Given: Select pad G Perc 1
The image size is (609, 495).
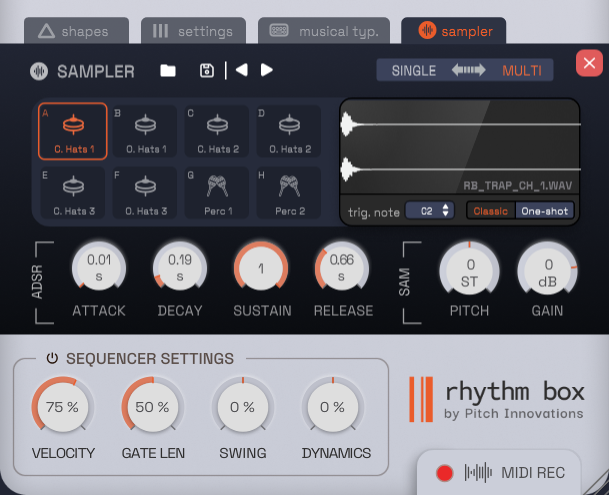Looking at the screenshot, I should [217, 193].
